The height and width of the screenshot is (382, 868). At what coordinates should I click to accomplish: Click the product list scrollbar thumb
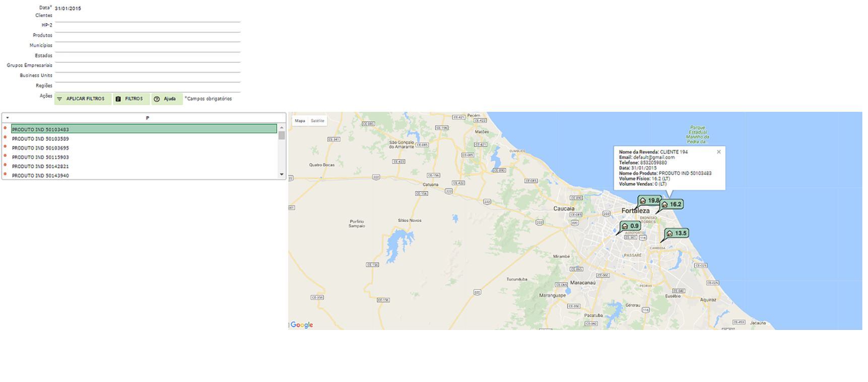pos(282,135)
